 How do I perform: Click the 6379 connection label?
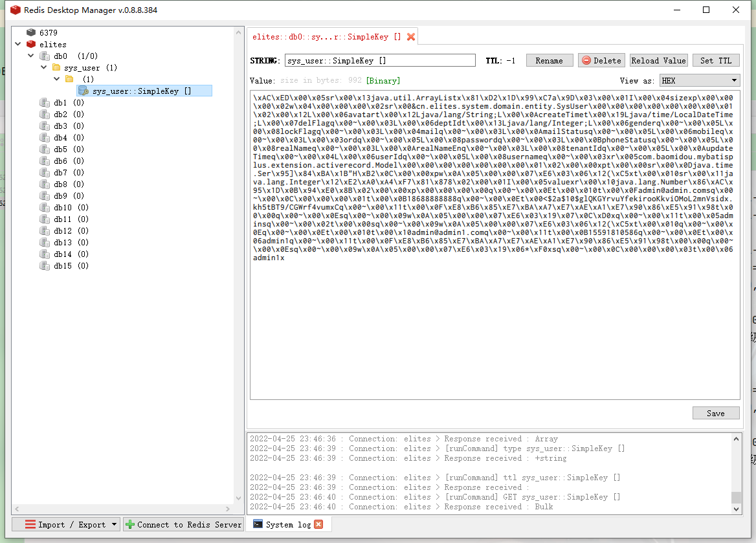point(48,32)
